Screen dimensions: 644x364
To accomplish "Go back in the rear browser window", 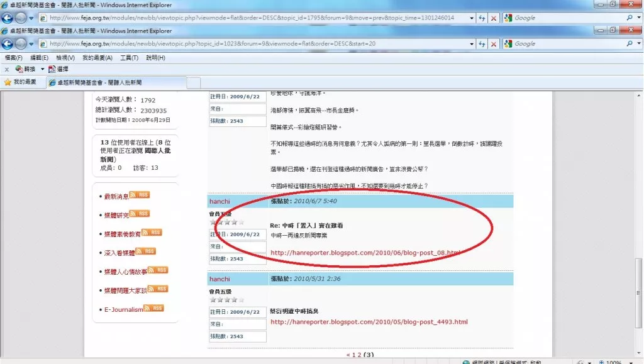I will (7, 18).
